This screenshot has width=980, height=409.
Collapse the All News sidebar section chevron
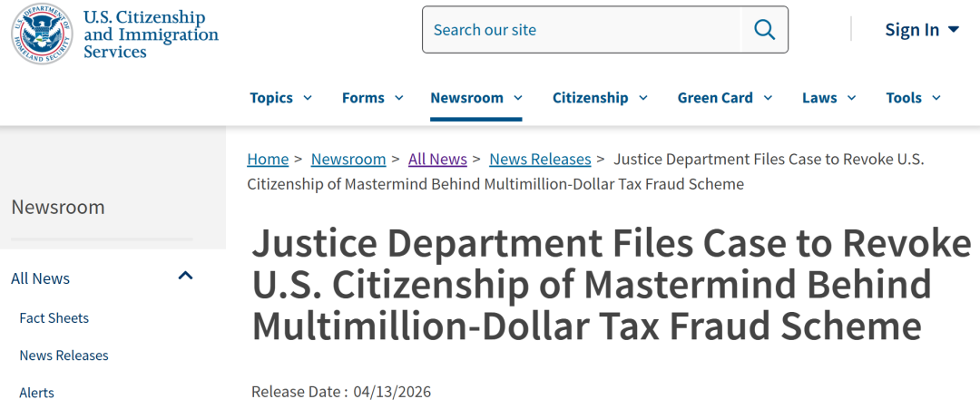[x=186, y=276]
